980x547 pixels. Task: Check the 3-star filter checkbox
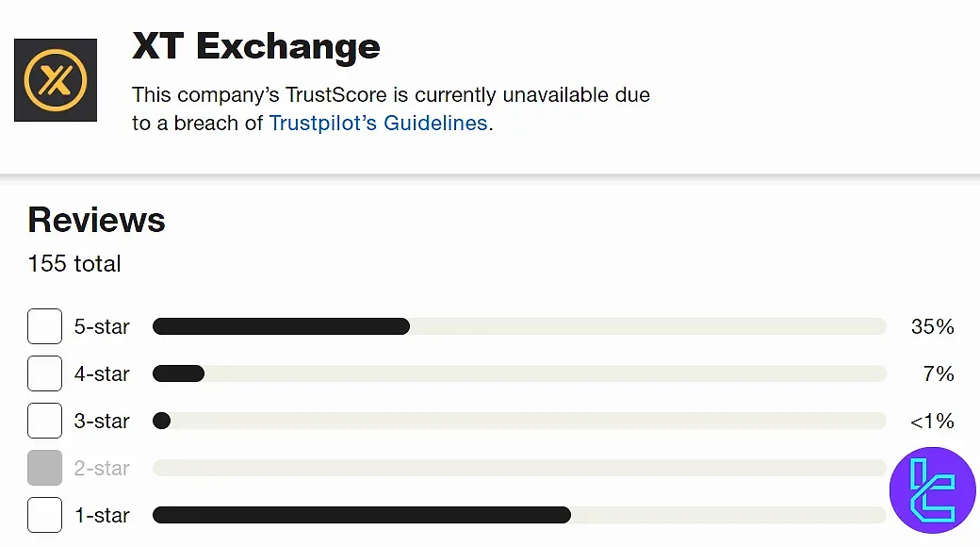(44, 421)
